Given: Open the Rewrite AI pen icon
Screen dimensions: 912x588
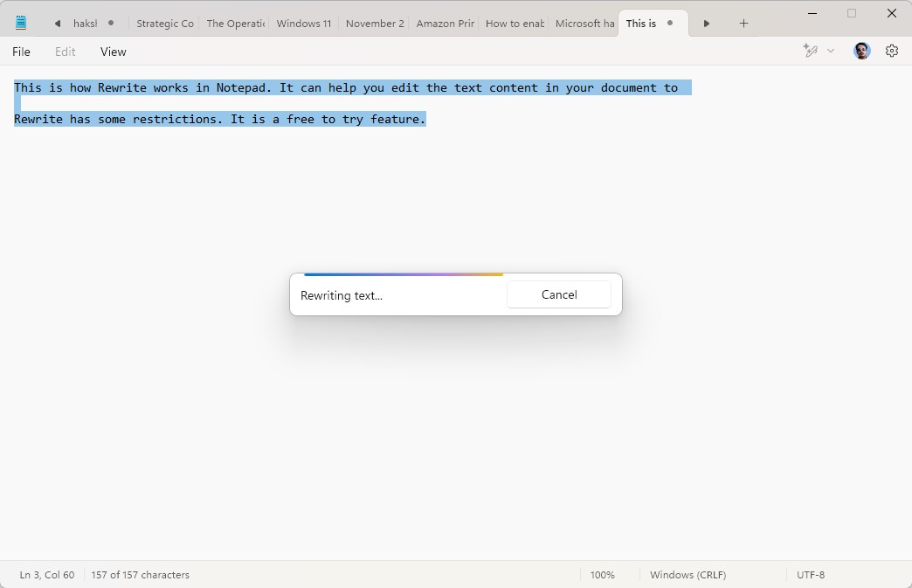Looking at the screenshot, I should pos(810,52).
